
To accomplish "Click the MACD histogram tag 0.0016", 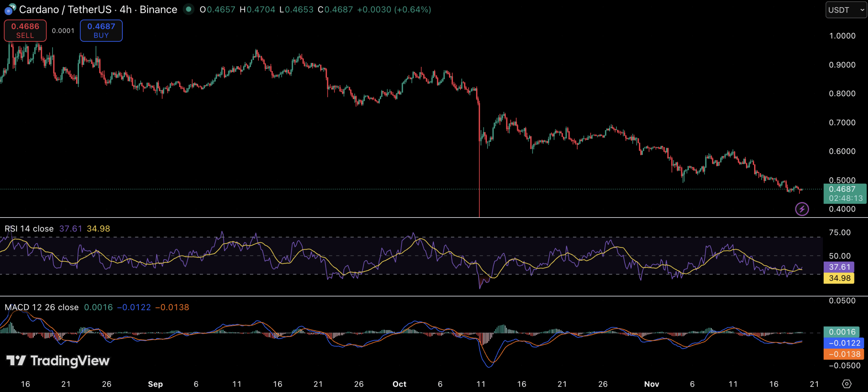I will pyautogui.click(x=842, y=332).
